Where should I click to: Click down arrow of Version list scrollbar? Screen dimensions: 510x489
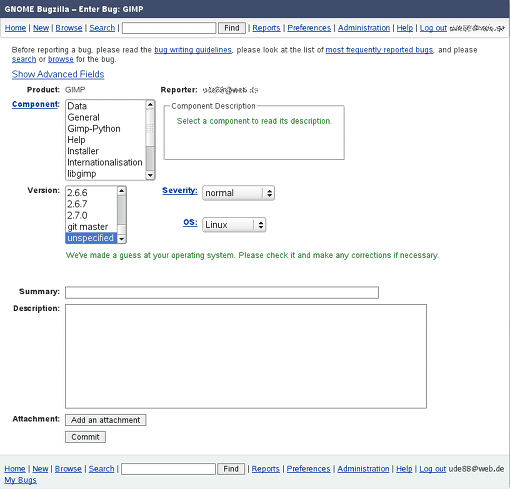click(x=122, y=239)
